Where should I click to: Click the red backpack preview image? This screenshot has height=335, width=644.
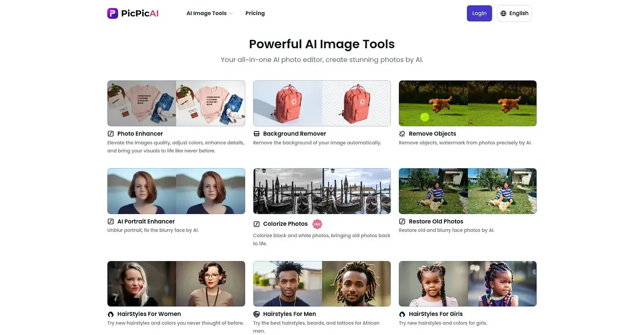(322, 103)
